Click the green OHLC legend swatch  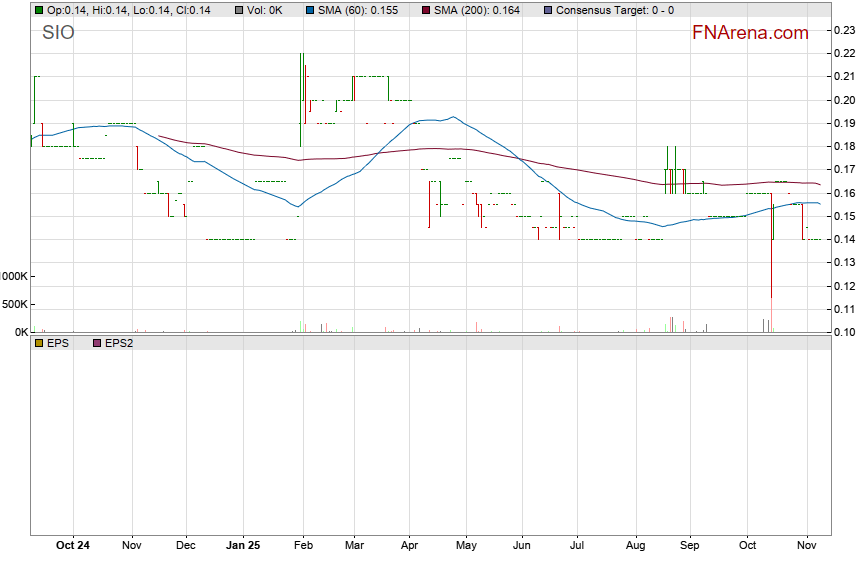click(x=39, y=10)
